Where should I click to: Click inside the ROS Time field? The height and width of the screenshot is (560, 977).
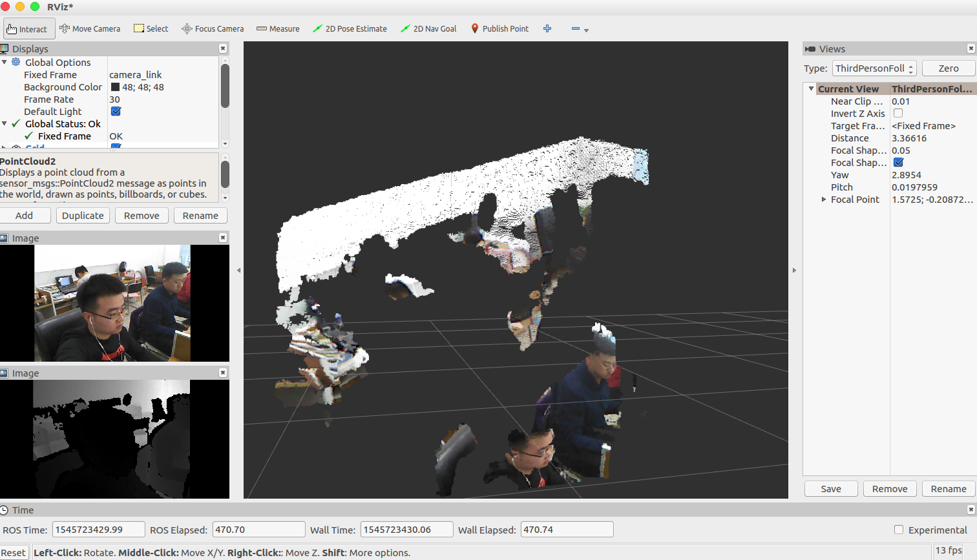98,529
